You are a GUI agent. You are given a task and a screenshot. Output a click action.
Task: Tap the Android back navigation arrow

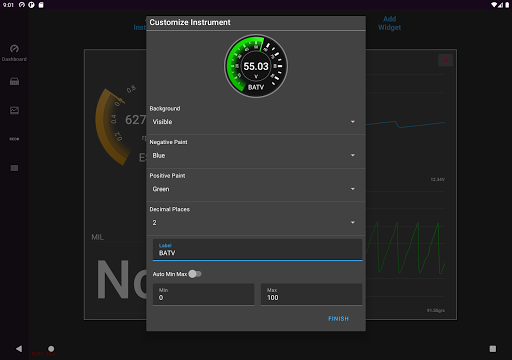[19, 348]
